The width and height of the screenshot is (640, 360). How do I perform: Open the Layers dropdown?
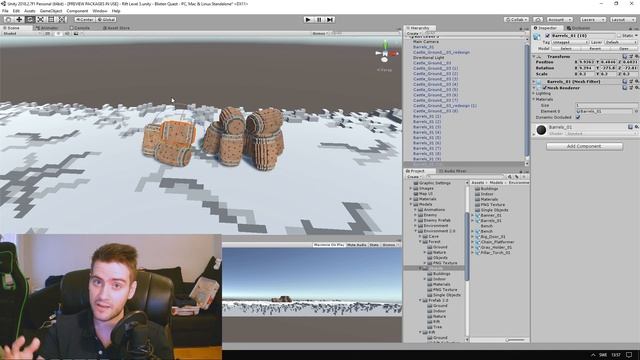point(592,20)
